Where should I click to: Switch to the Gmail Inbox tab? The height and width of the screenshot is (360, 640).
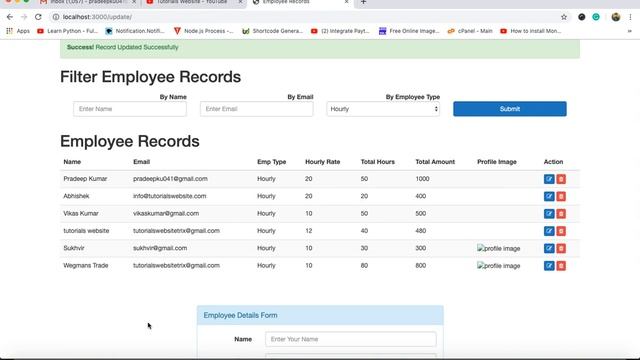coord(88,2)
